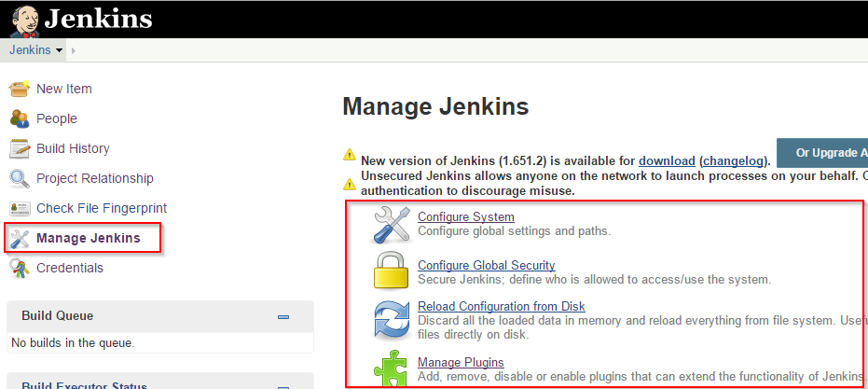Viewport: 868px width, 389px height.
Task: Click the Or Upgrade Automatically button
Action: tap(822, 153)
